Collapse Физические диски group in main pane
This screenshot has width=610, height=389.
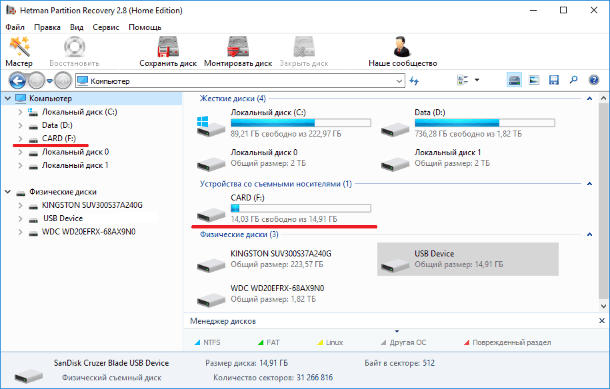click(x=589, y=234)
